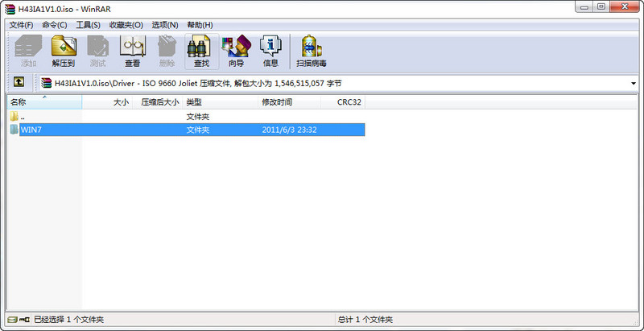This screenshot has width=644, height=331.
Task: Click the date 2011/6/3 23:32
Action: 289,130
